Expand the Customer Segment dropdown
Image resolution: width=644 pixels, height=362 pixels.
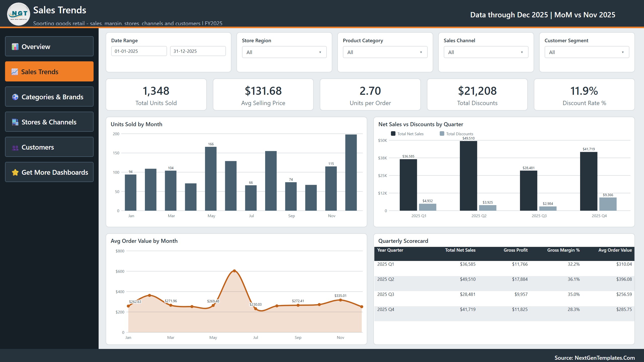[587, 52]
